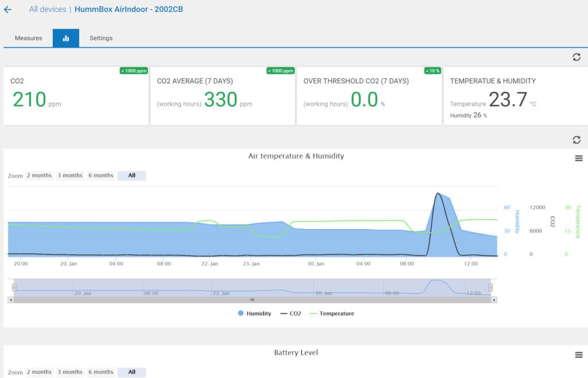Click the TEMPERATUE & HUMIDITY card

[516, 96]
